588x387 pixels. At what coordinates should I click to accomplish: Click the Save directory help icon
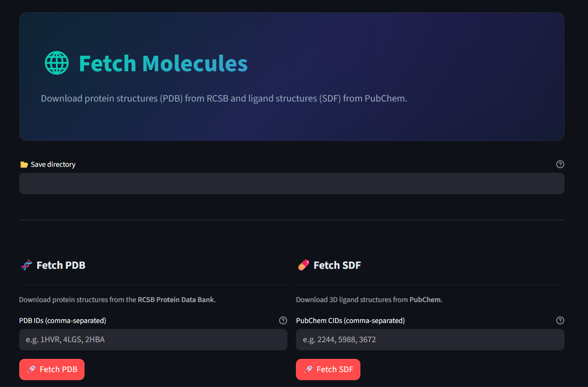coord(560,164)
